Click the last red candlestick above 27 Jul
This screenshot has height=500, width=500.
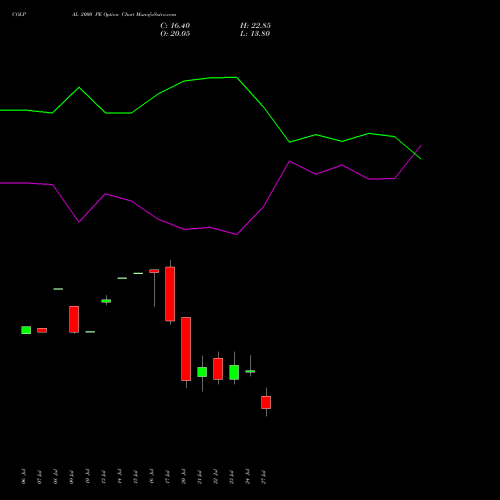[266, 402]
